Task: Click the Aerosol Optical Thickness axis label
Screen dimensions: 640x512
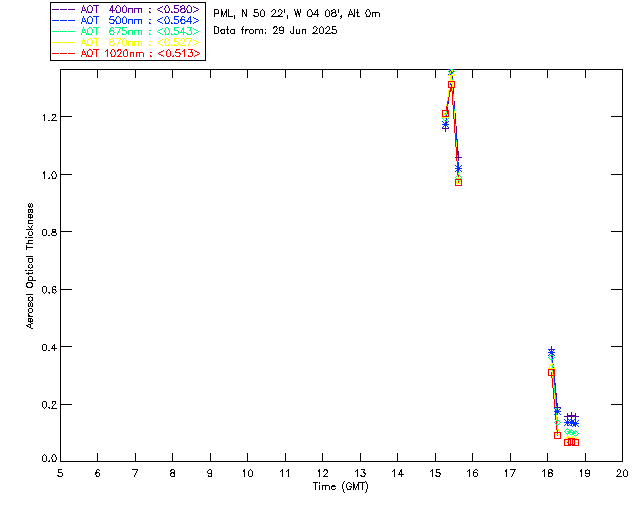Action: [30, 266]
